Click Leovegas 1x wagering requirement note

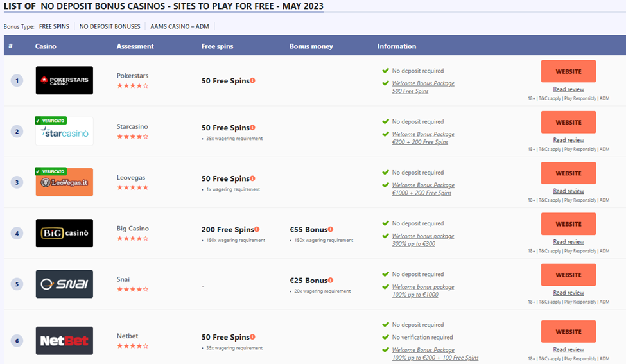pyautogui.click(x=233, y=189)
